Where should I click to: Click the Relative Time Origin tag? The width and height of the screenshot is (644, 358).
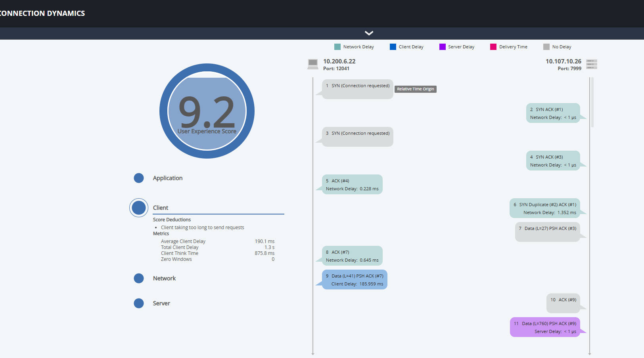415,89
